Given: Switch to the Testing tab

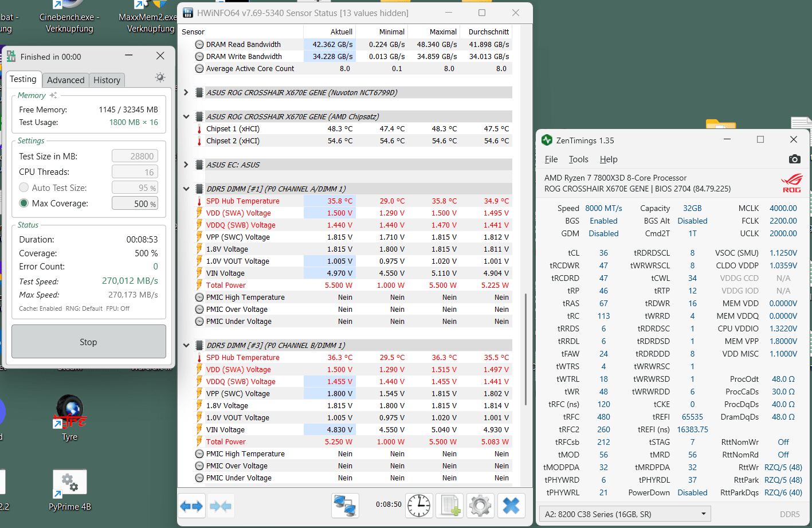Looking at the screenshot, I should pos(23,79).
